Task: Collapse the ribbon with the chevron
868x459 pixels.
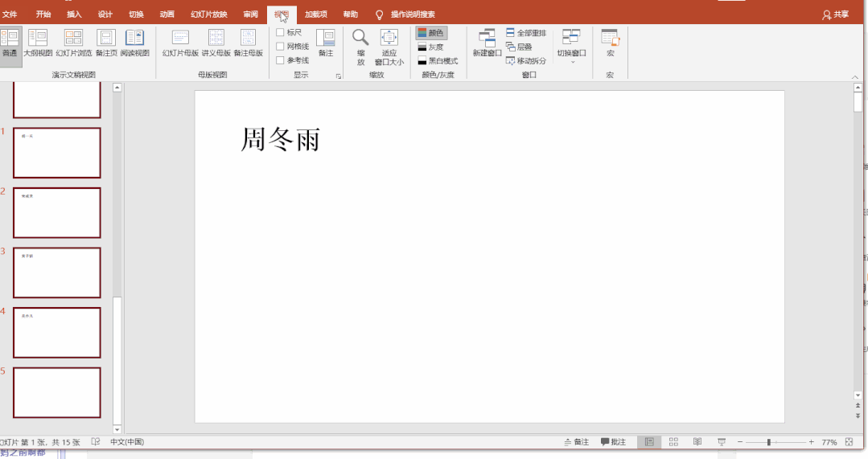Action: 855,77
